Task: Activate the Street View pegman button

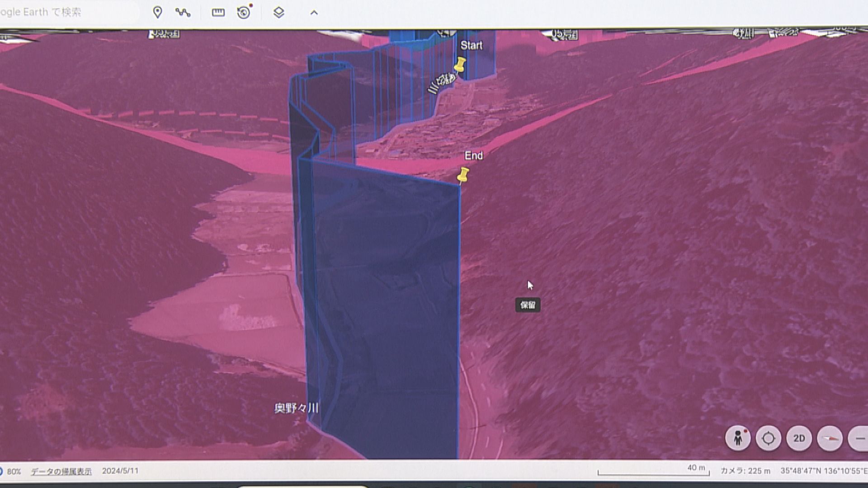Action: coord(738,438)
